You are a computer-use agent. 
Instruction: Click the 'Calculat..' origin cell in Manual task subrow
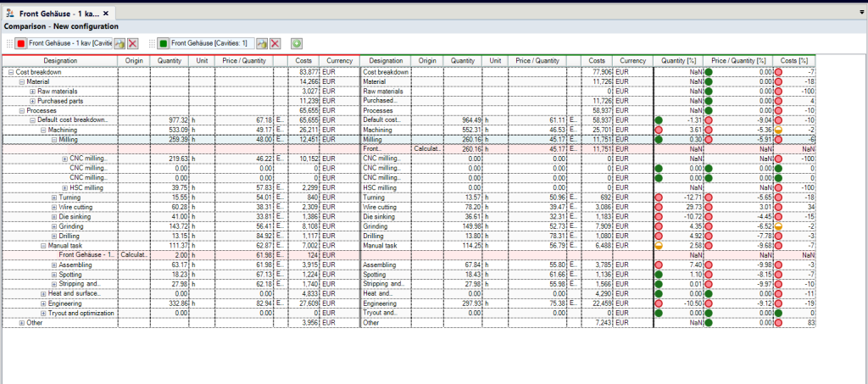pos(134,255)
